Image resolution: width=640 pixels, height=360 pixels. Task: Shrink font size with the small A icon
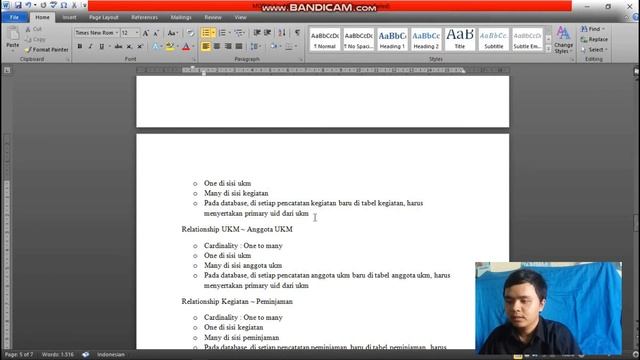[156, 33]
